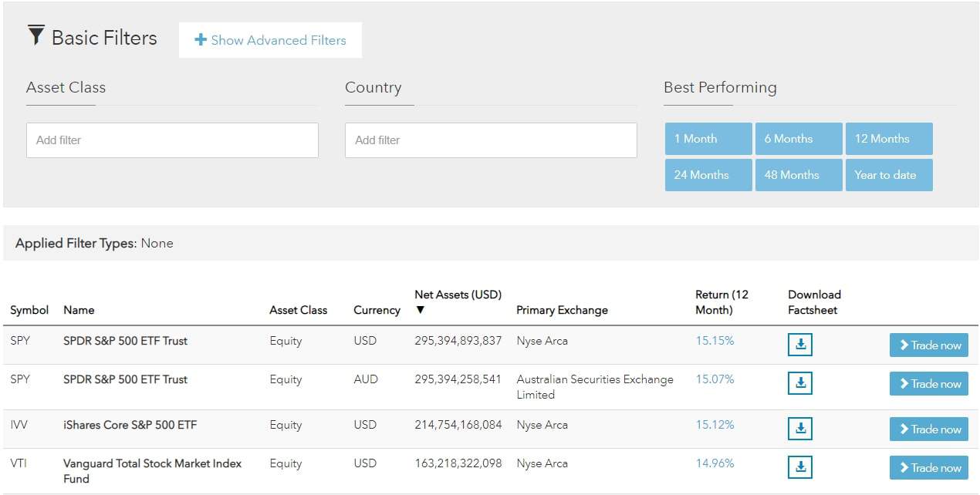Download factsheet for SPY AUD row

point(800,382)
